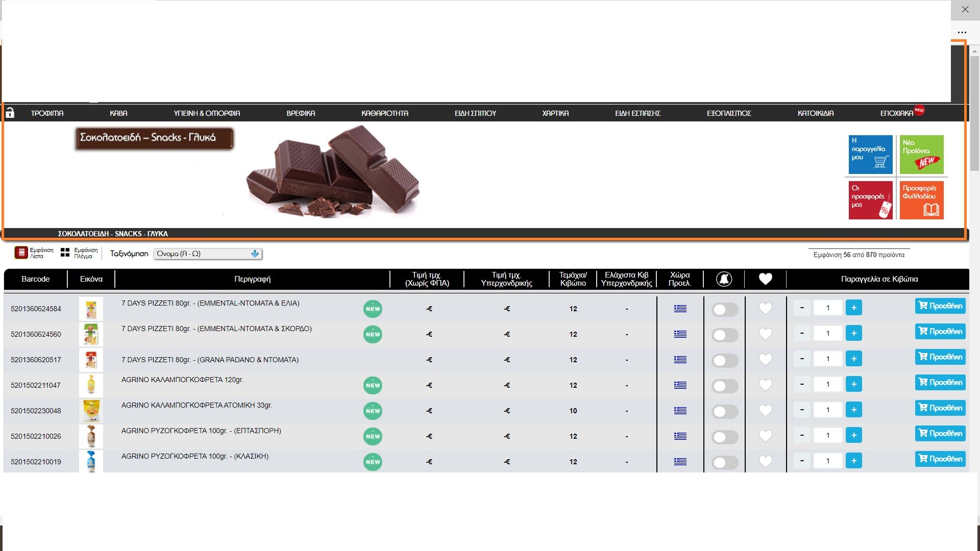The height and width of the screenshot is (551, 980).
Task: Favorite AGRINO ΡΥΖΟΓΚΟΦΡΕΤΑ ΕΠΤΑΣΠΟΡΗ heart
Action: (765, 436)
